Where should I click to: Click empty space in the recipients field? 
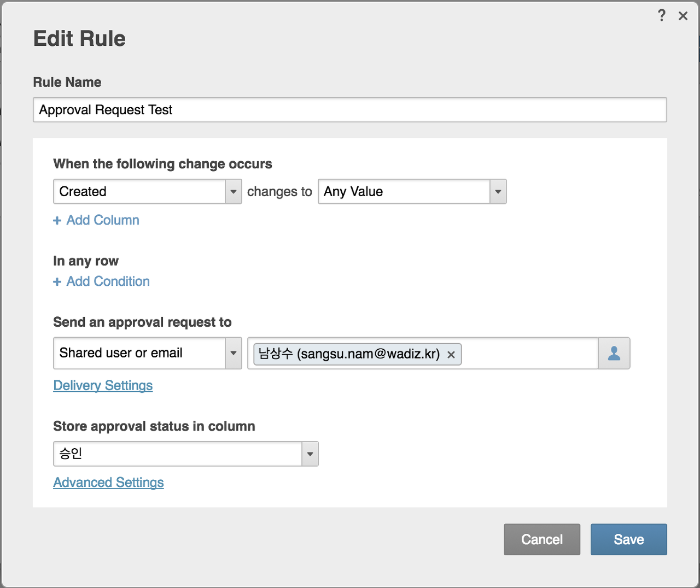[x=528, y=354]
